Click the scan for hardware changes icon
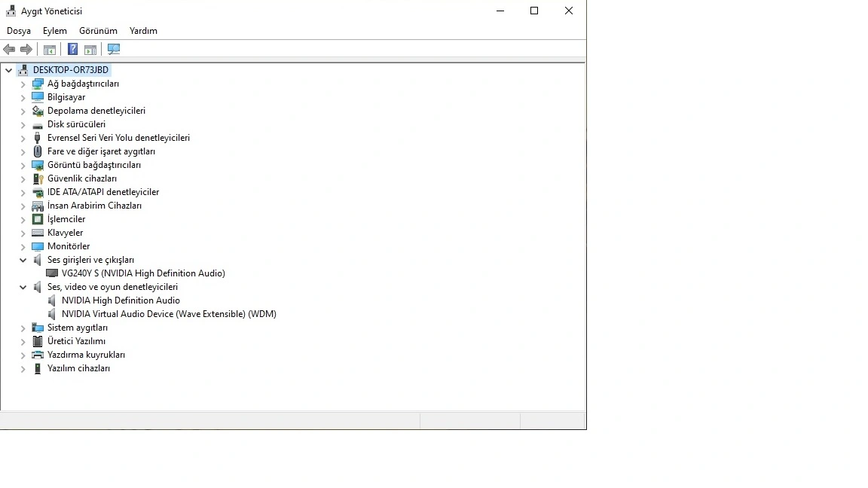This screenshot has height=488, width=868. pos(114,49)
